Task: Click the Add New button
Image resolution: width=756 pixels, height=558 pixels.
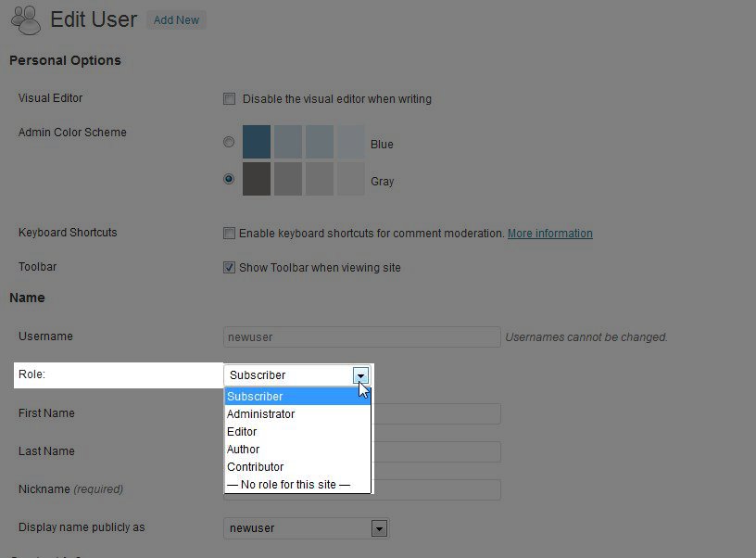Action: pos(176,19)
